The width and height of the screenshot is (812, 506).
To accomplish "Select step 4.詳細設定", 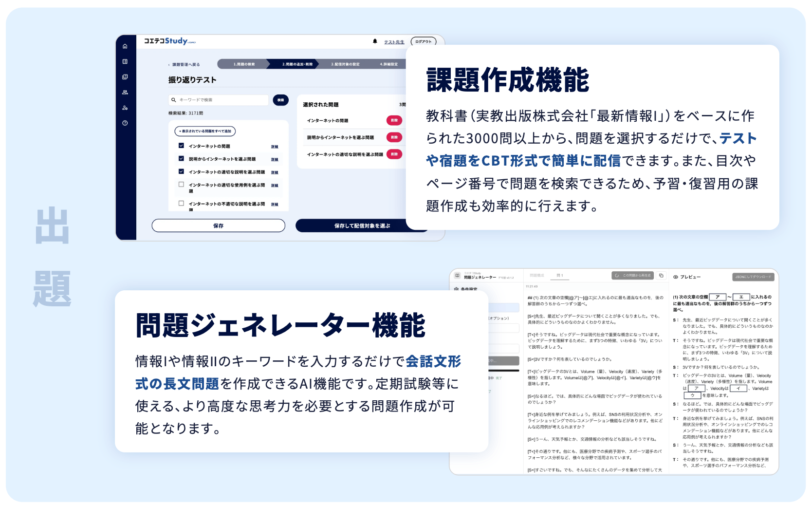I will [x=388, y=64].
